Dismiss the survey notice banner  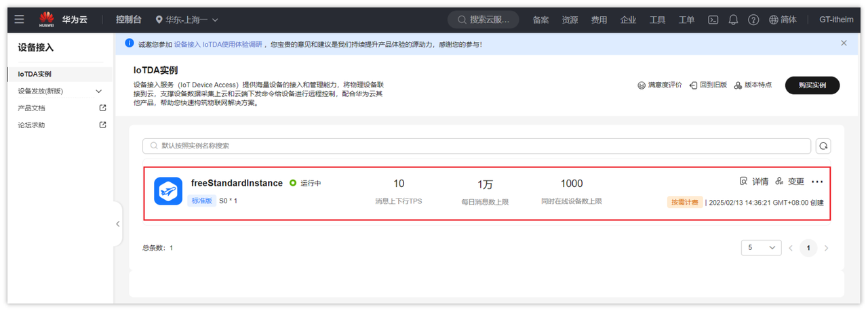[844, 43]
